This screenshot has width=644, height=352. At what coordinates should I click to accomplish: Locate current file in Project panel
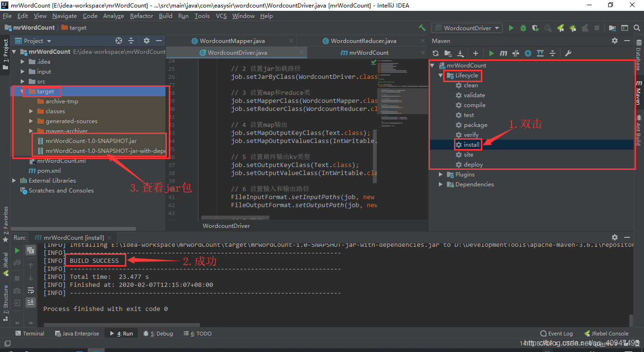(x=119, y=41)
